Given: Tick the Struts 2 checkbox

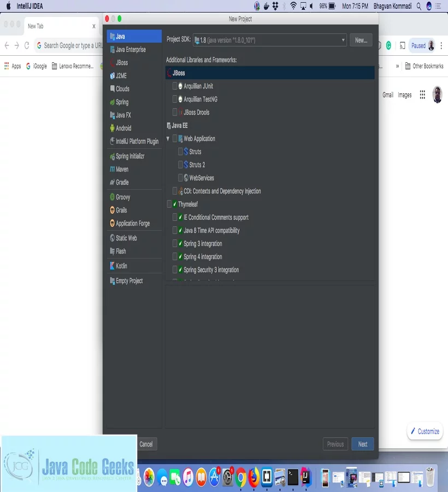Looking at the screenshot, I should click(x=180, y=165).
